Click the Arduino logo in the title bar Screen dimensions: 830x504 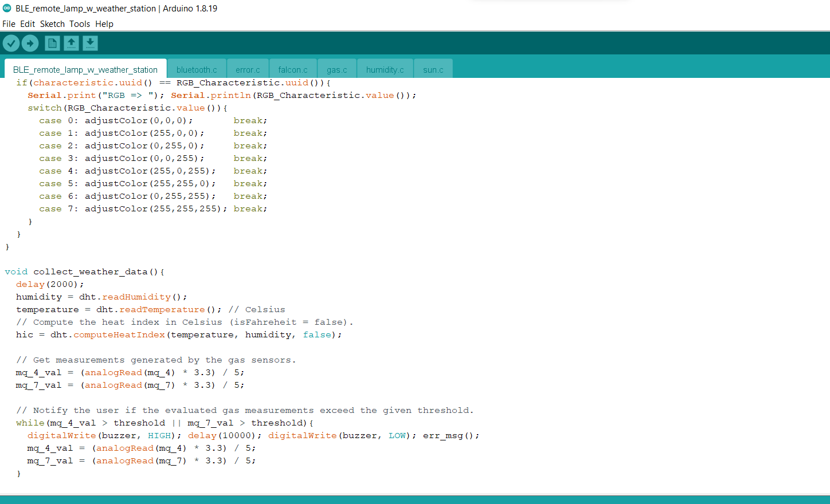tap(8, 9)
